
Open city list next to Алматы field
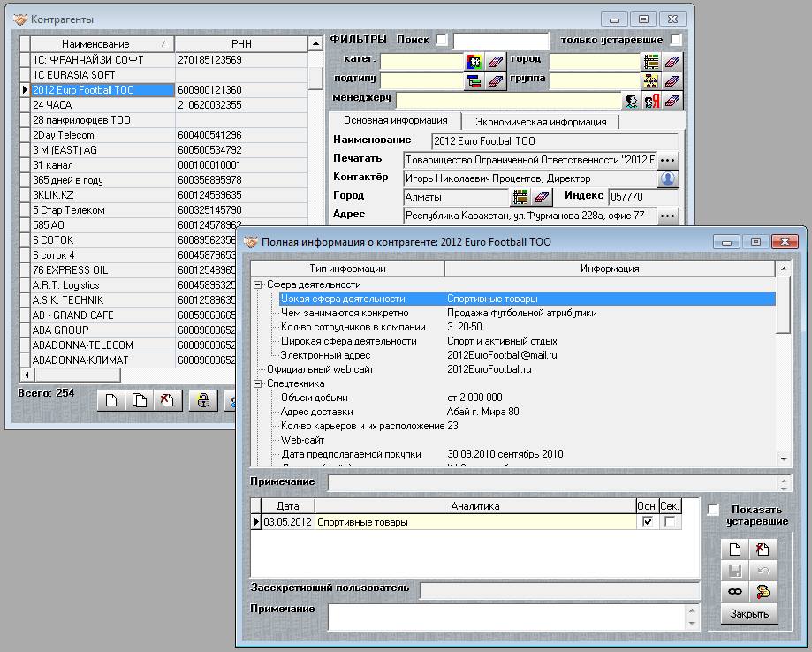pyautogui.click(x=520, y=197)
